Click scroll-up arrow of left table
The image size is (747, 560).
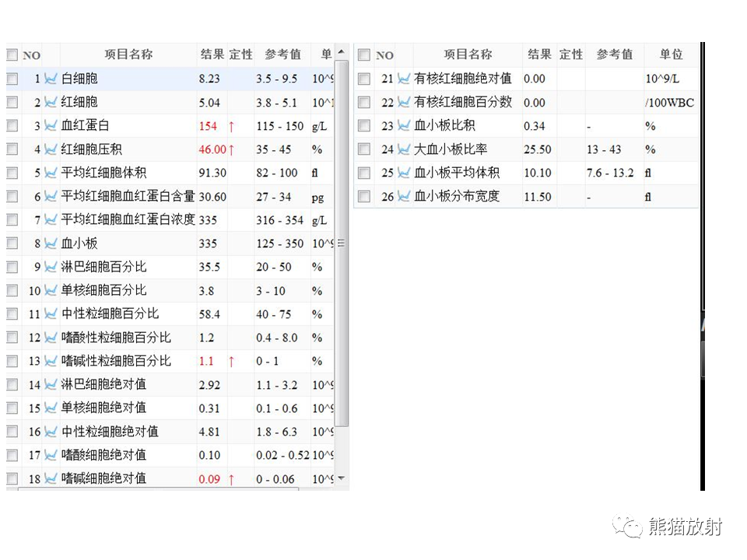pyautogui.click(x=341, y=51)
